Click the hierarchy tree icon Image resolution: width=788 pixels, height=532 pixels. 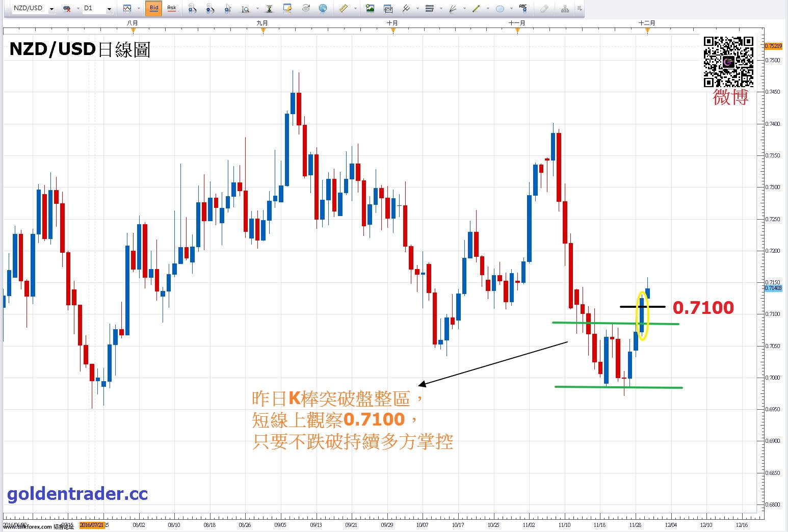[565, 9]
